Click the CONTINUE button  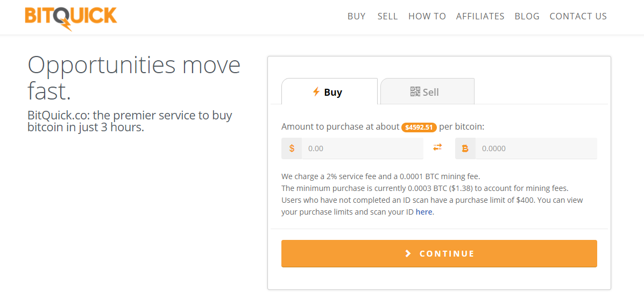pyautogui.click(x=439, y=254)
